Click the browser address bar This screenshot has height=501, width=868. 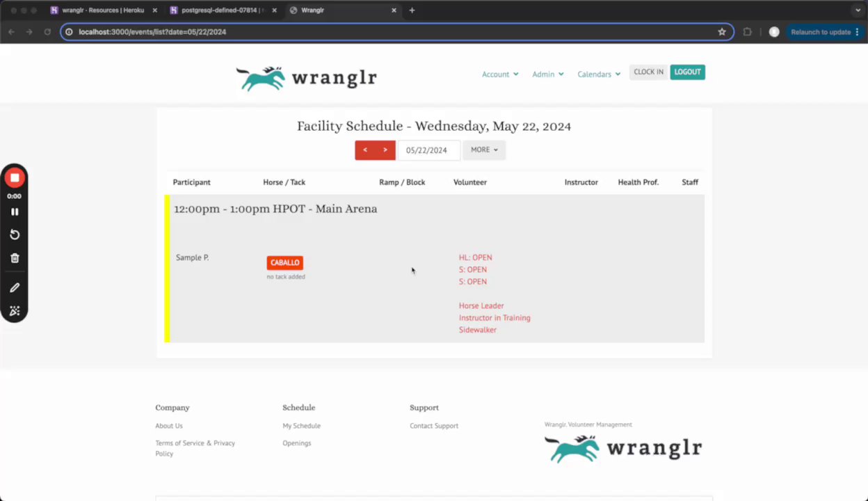396,32
